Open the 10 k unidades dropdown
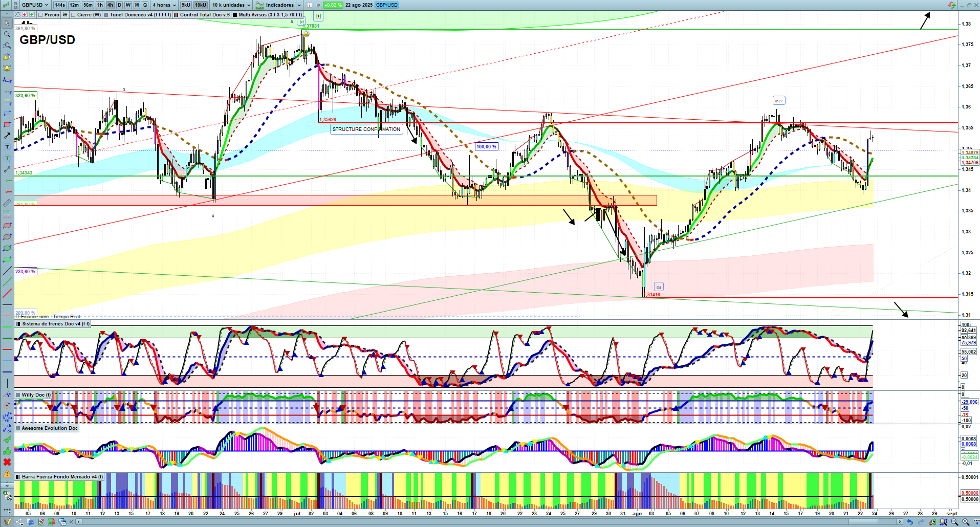Screen dimensions: 980x527 [x=231, y=5]
